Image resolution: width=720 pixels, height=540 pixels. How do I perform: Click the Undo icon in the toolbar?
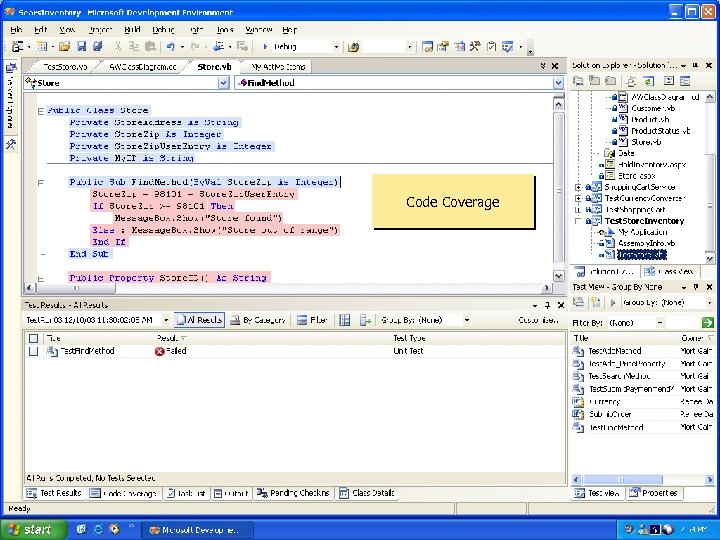pyautogui.click(x=171, y=47)
